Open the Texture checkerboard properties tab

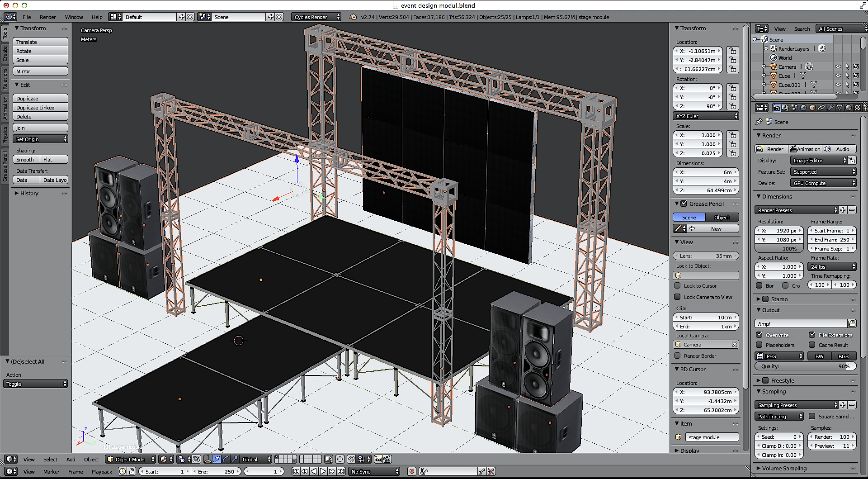[858, 108]
